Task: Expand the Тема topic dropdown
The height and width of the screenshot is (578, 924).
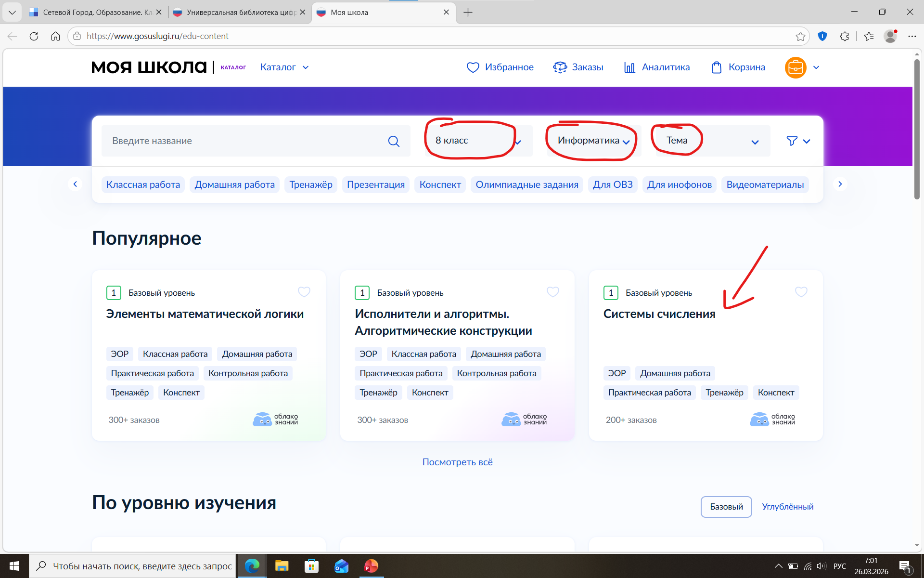Action: (712, 141)
